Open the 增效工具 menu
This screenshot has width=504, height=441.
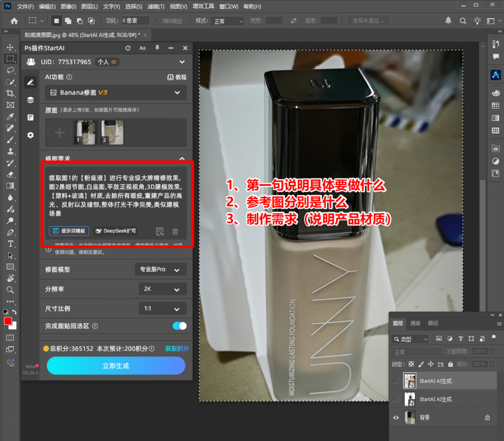tap(203, 6)
